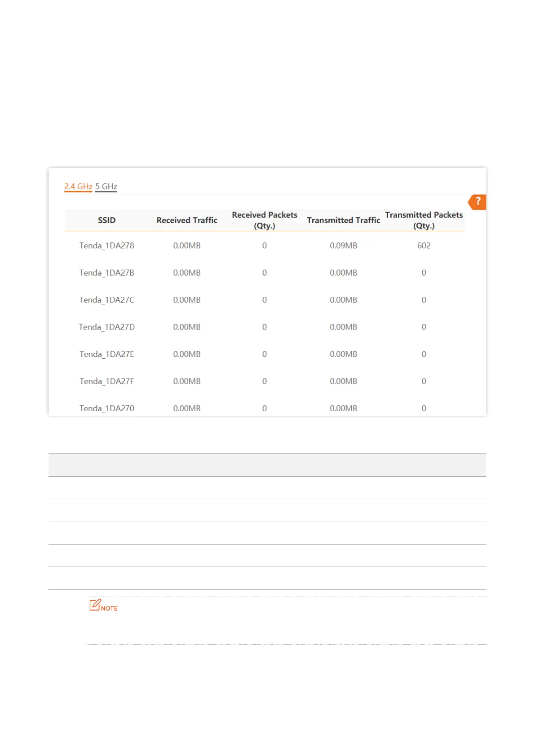
Task: Click received traffic 0.00MB for Tenda_1DA278
Action: click(x=187, y=246)
